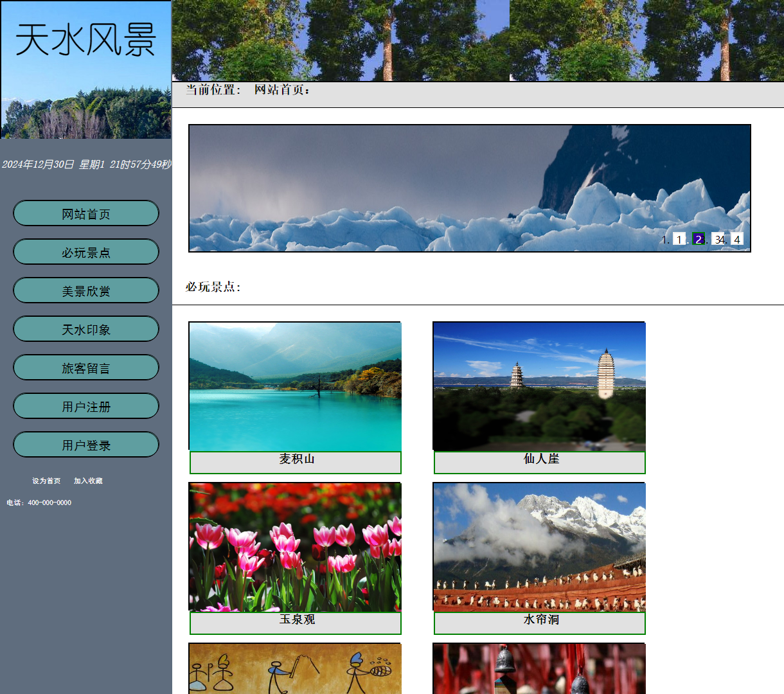Open the 水帘洞 scenic spot thumbnail
This screenshot has height=694, width=784.
[x=539, y=545]
